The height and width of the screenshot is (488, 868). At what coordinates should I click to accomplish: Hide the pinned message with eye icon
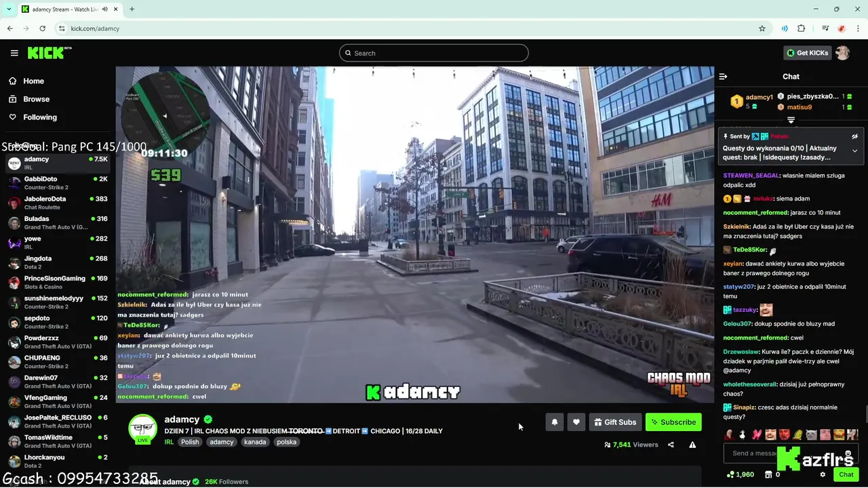pyautogui.click(x=854, y=136)
